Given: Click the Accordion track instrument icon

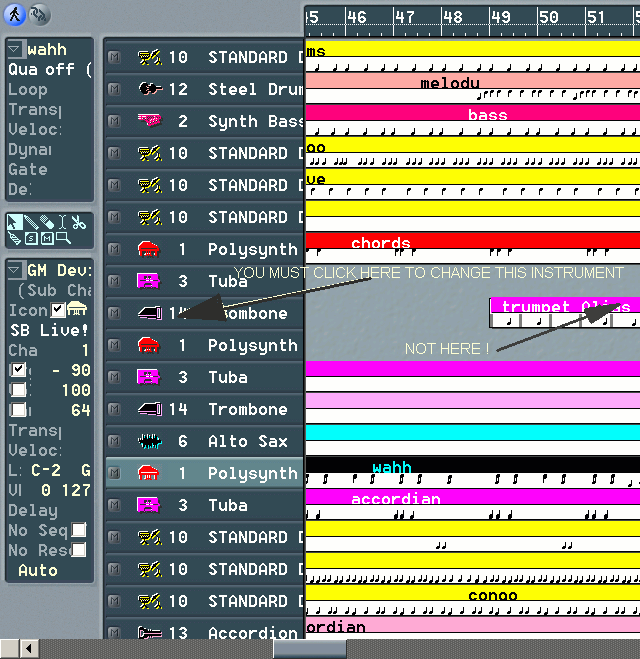Looking at the screenshot, I should pyautogui.click(x=150, y=633).
